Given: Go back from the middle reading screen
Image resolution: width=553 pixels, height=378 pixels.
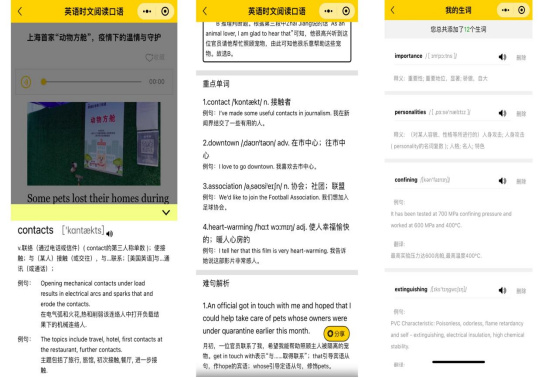Looking at the screenshot, I should [205, 11].
